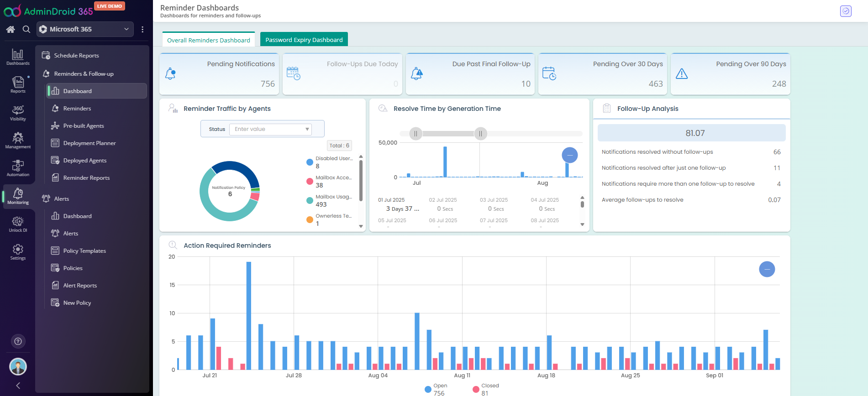Switch to Password Expiry Dashboard tab
This screenshot has height=396, width=868.
coord(304,40)
